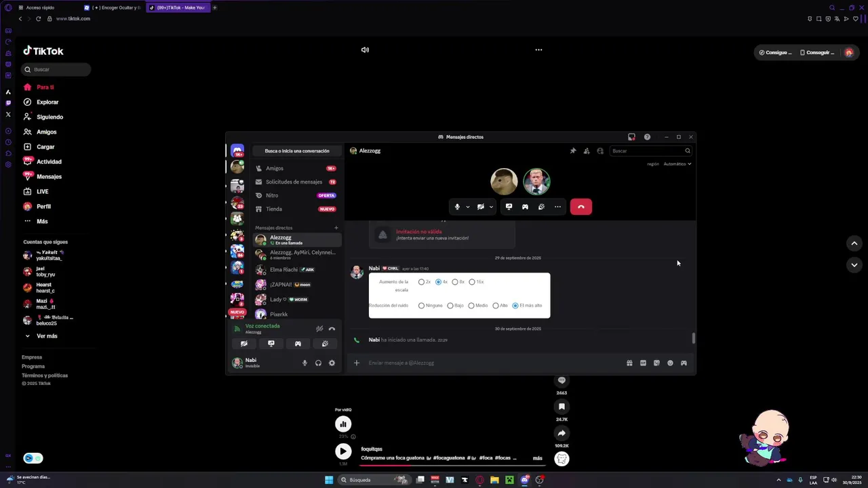Add attachment with the plus button
The width and height of the screenshot is (868, 488).
click(x=357, y=363)
